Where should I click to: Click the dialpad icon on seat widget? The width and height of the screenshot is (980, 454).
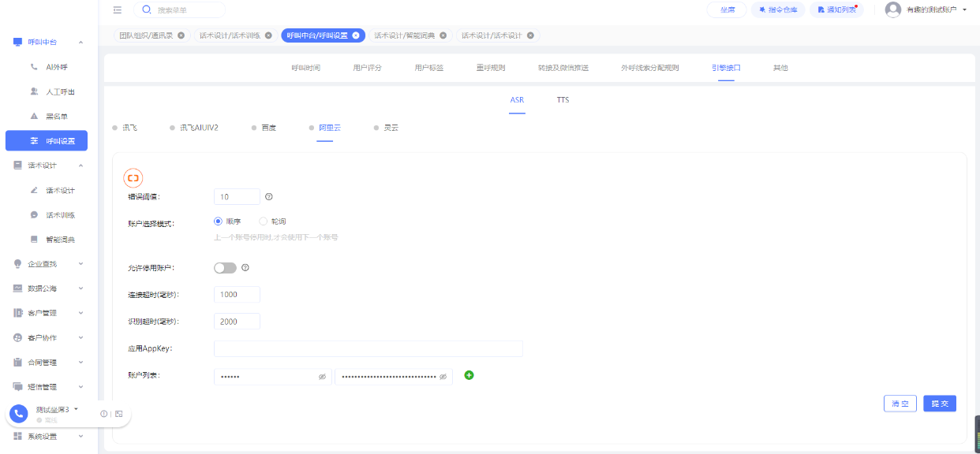pyautogui.click(x=119, y=414)
